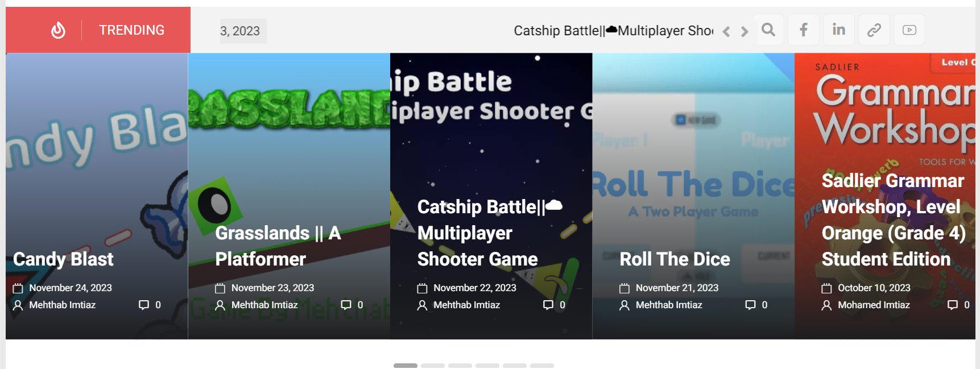
Task: Click the chain link icon
Action: point(874,30)
